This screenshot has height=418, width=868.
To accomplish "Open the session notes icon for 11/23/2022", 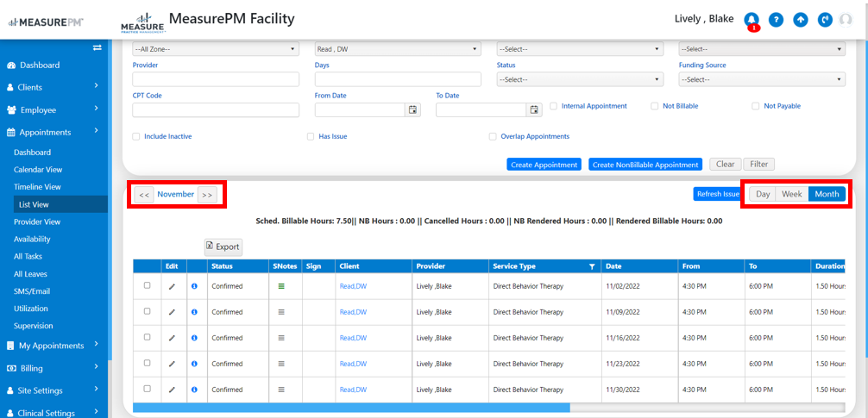I will click(280, 364).
